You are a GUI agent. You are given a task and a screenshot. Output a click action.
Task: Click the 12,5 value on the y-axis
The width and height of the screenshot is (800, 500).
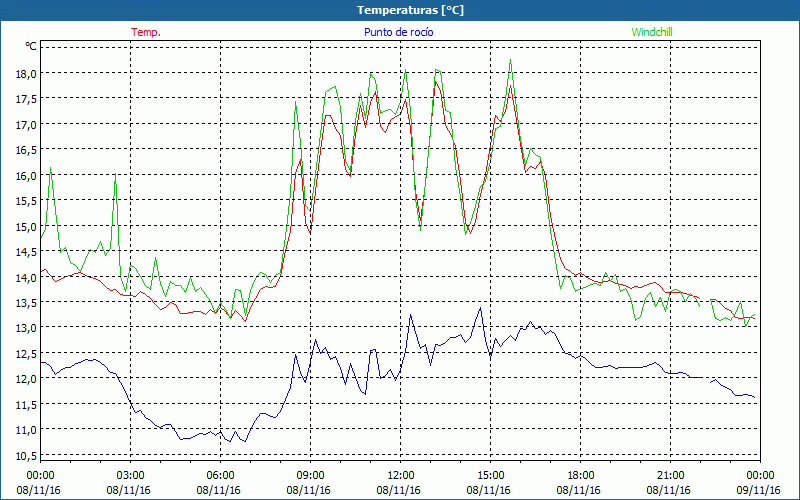click(26, 354)
